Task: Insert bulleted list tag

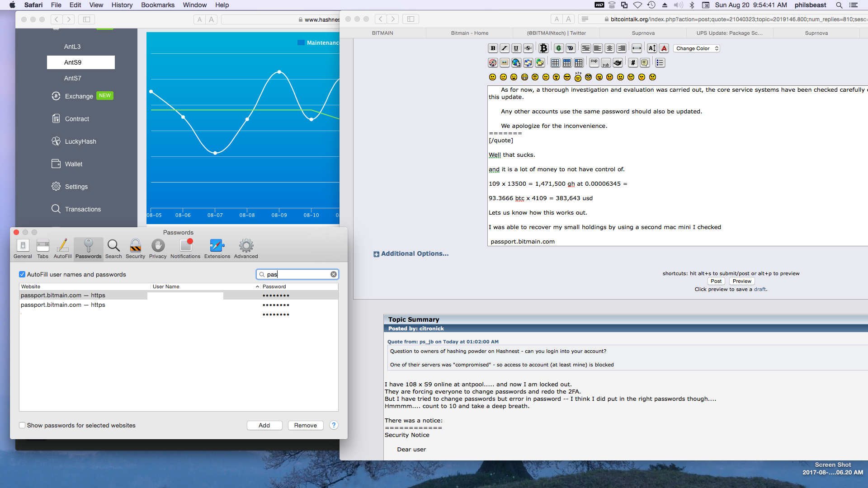Action: [x=660, y=63]
